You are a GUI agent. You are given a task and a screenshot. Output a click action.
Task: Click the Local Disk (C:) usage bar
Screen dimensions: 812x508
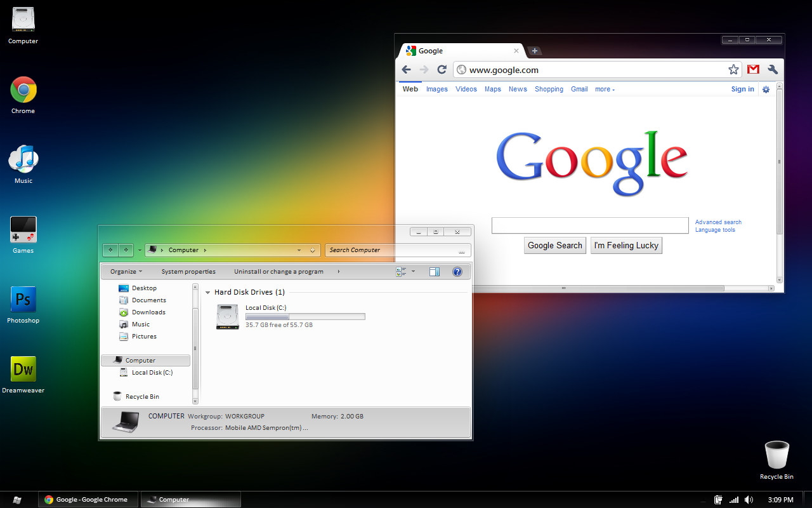coord(305,316)
